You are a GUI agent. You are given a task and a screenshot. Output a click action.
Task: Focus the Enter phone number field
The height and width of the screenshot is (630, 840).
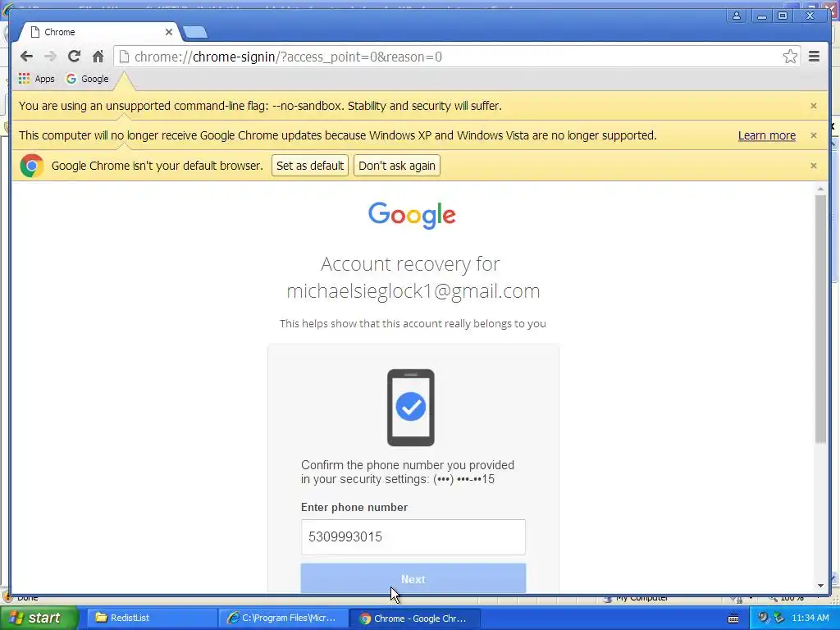point(413,536)
